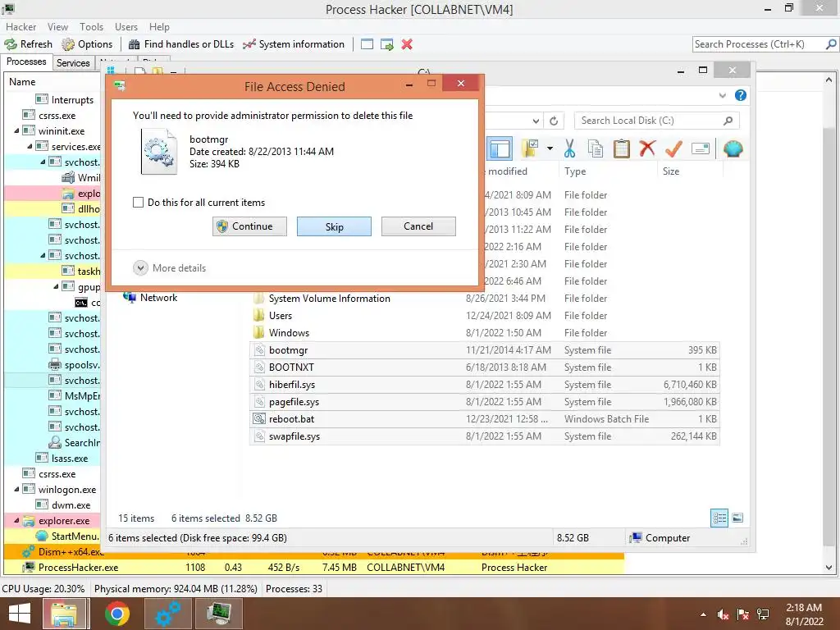840x630 pixels.
Task: Open the Options gear in Process Hacker
Action: 87,44
